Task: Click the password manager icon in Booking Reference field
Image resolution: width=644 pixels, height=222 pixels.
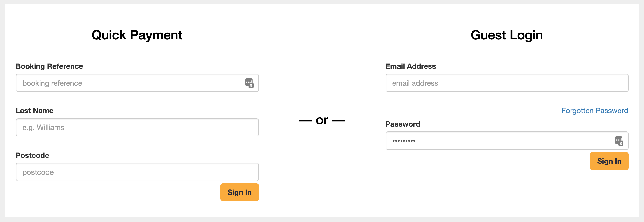Action: click(x=249, y=83)
